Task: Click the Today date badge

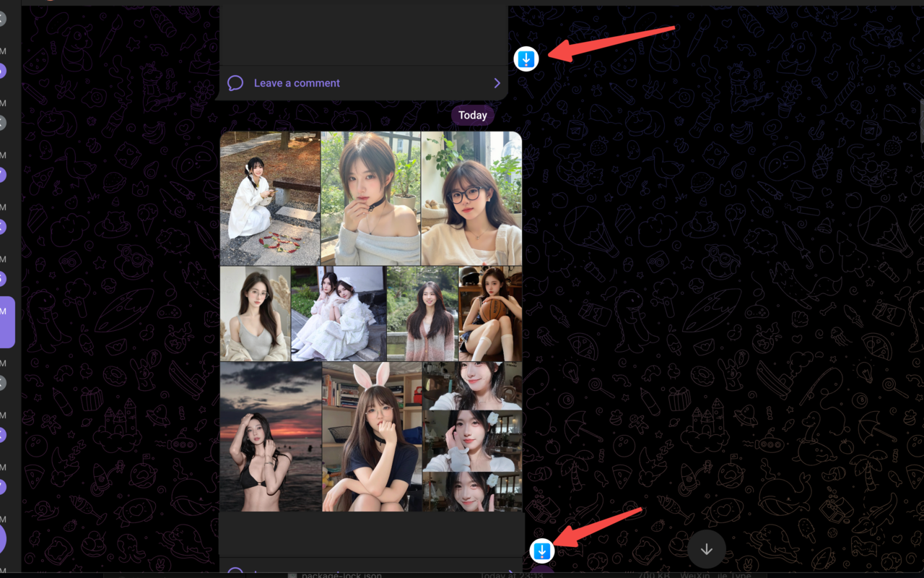Action: pyautogui.click(x=473, y=115)
